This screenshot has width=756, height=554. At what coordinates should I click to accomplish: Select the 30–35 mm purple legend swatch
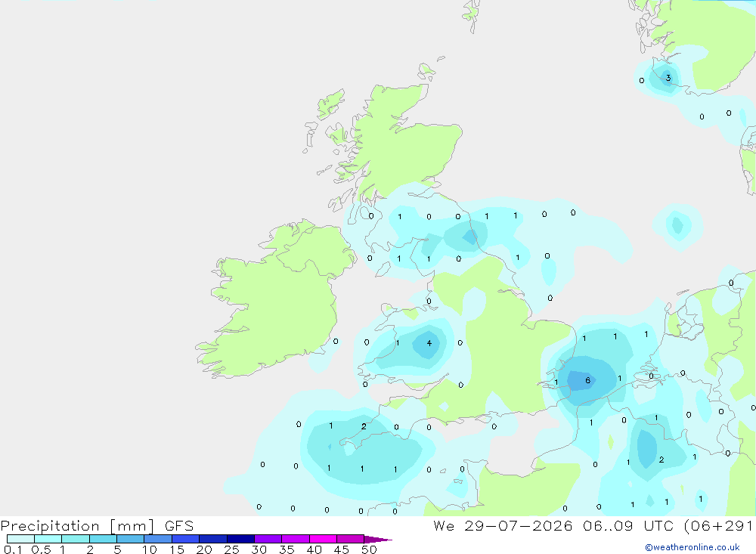[x=268, y=539]
